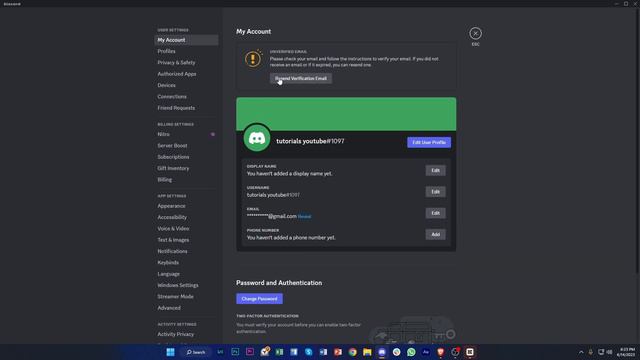Open Photoshop from the taskbar
The height and width of the screenshot is (360, 640).
235,352
